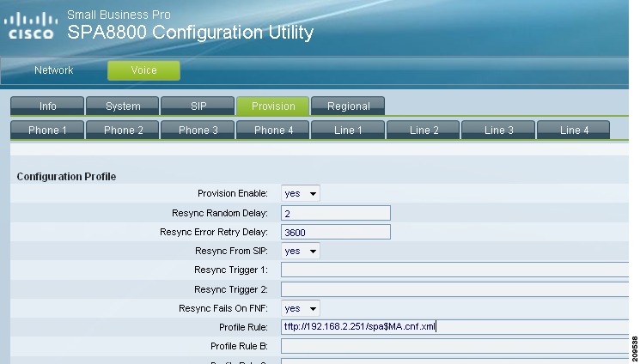Go to the Line 3 tab

point(498,130)
